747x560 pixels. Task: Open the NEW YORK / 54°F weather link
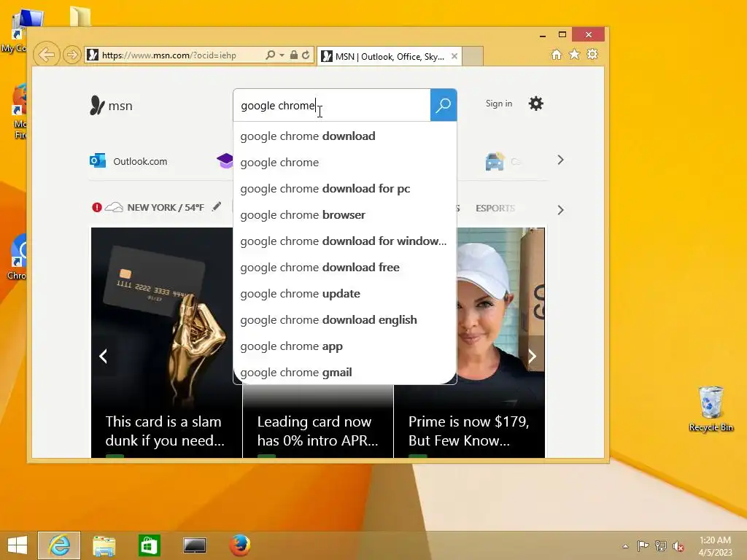166,208
